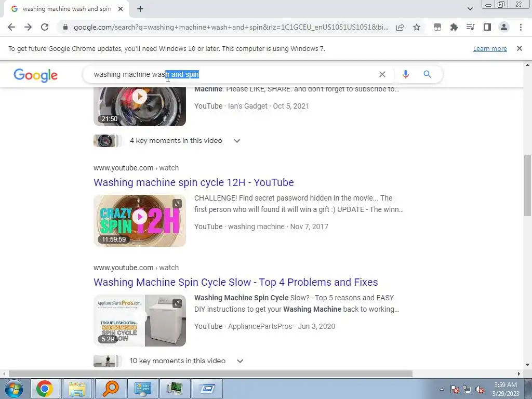Open the Windows Start menu
532x399 pixels.
(14, 389)
